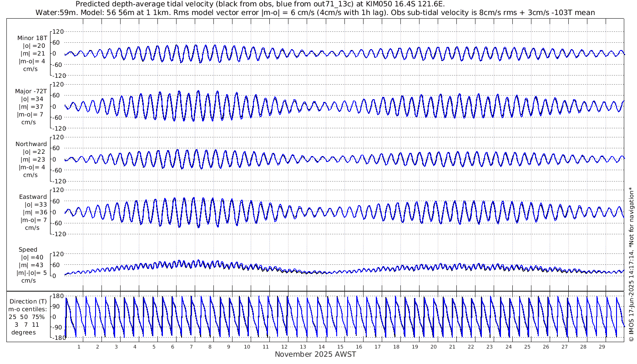Click the plot title mentioning KIM050 16.4S 121.6E
Viewport: 637px width, 364px height.
point(260,4)
